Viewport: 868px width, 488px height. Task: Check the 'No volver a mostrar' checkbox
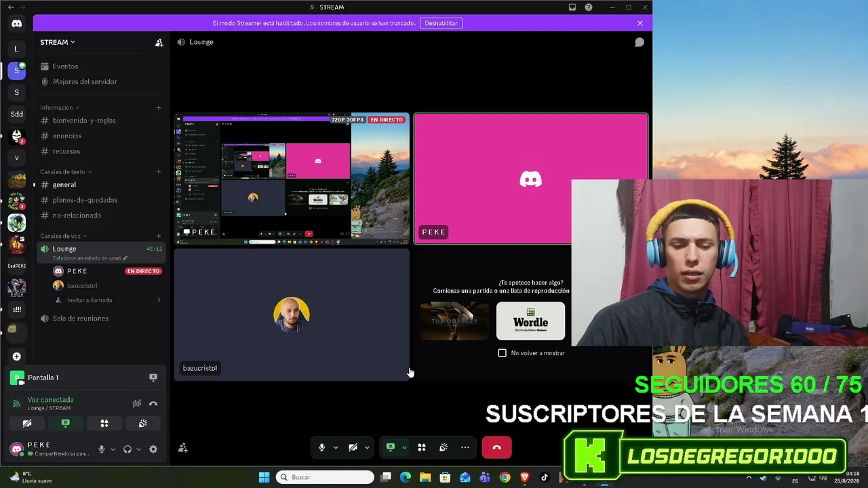coord(502,353)
